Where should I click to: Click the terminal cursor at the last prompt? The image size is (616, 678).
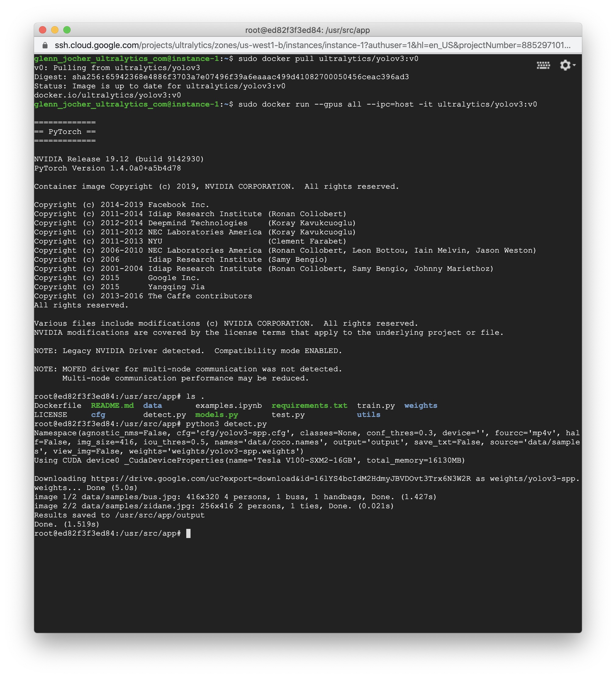pyautogui.click(x=188, y=533)
